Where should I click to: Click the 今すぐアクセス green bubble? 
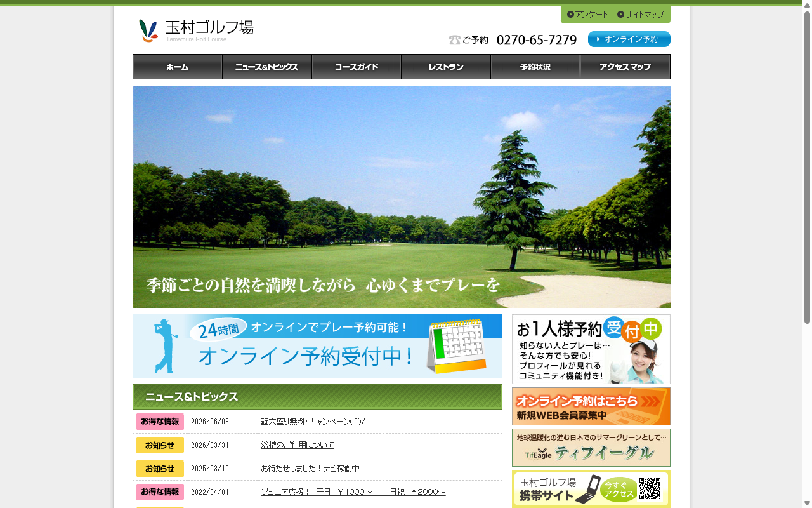point(619,490)
